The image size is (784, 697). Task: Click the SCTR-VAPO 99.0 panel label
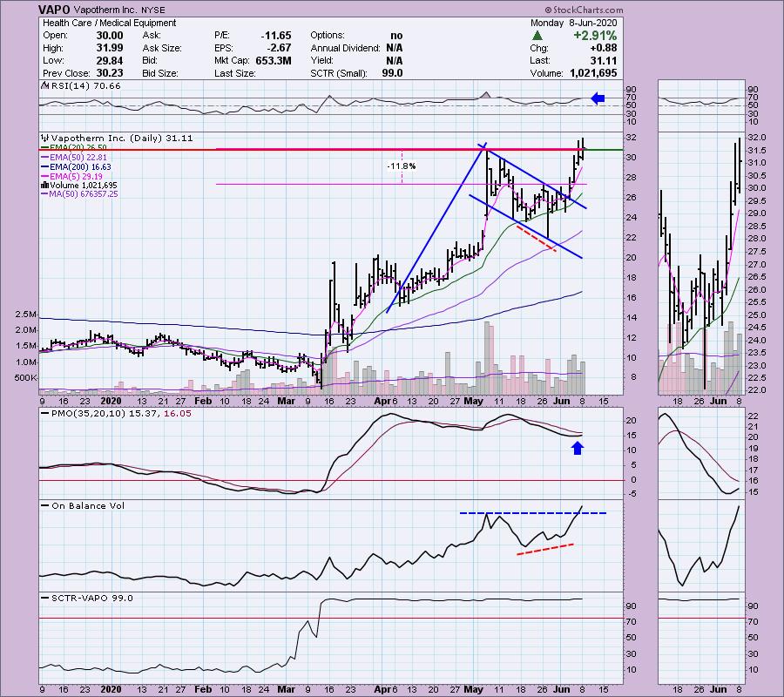click(x=92, y=598)
